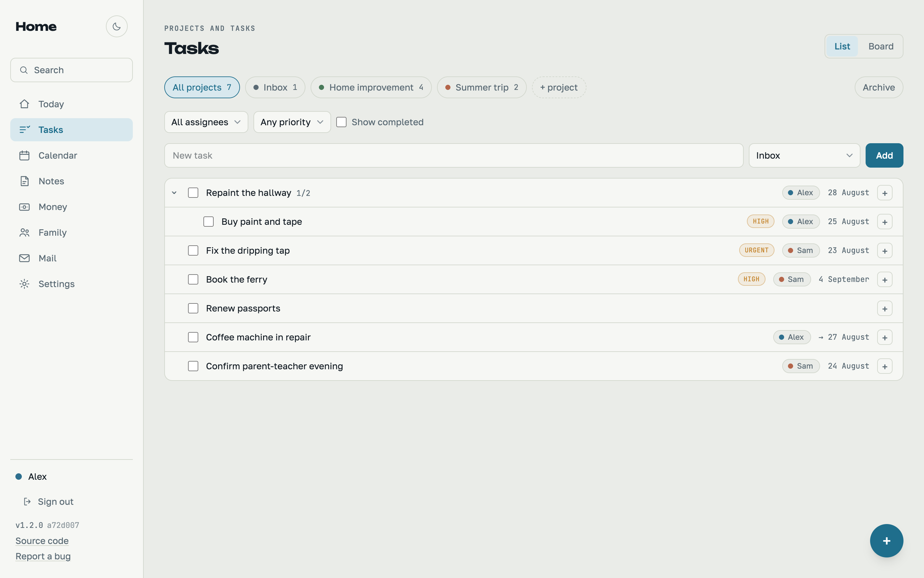924x578 pixels.
Task: Click the Search field
Action: [x=72, y=70]
